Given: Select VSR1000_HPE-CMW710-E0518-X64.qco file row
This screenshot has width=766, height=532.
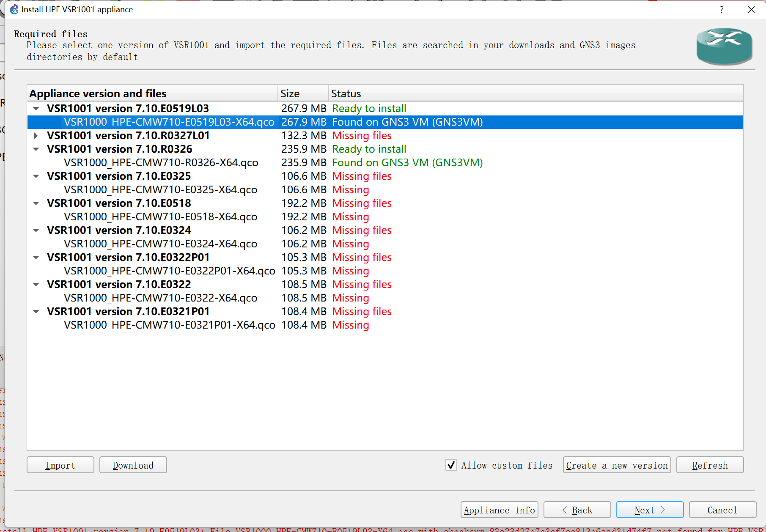Looking at the screenshot, I should pos(385,217).
